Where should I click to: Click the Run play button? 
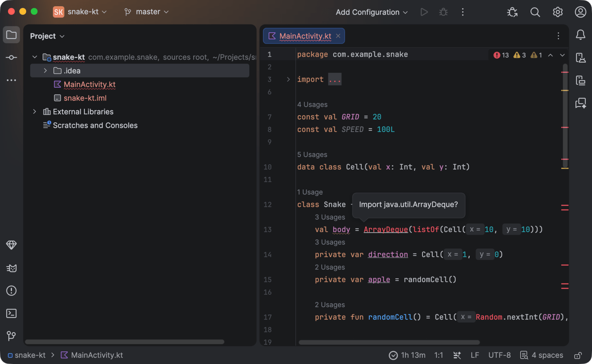coord(424,12)
